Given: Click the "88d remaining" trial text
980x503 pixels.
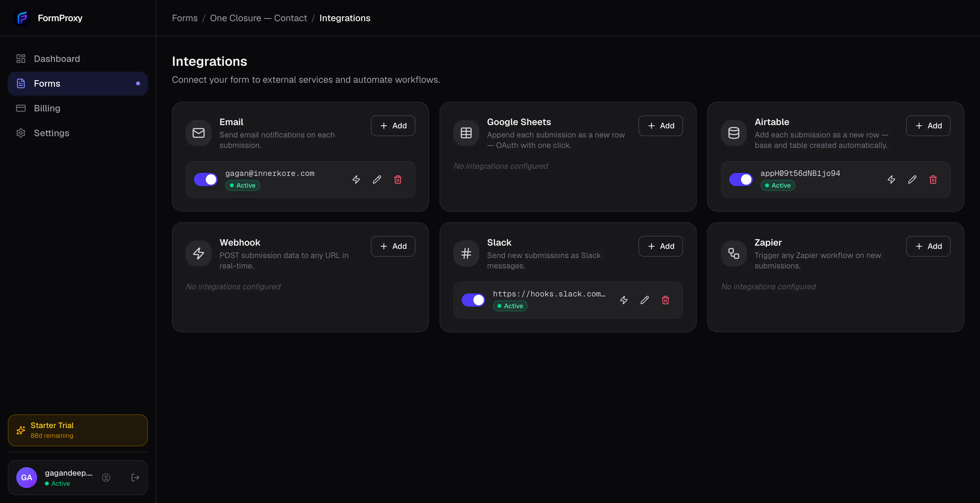Looking at the screenshot, I should click(52, 436).
